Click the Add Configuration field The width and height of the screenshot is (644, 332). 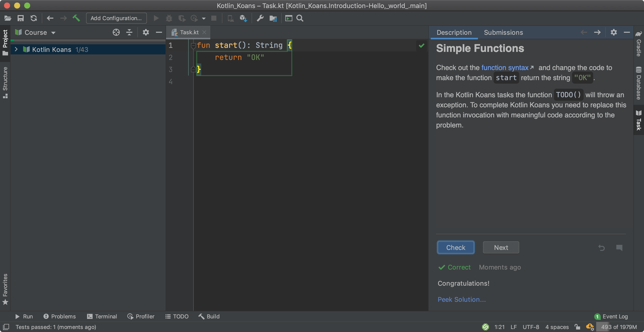(116, 18)
